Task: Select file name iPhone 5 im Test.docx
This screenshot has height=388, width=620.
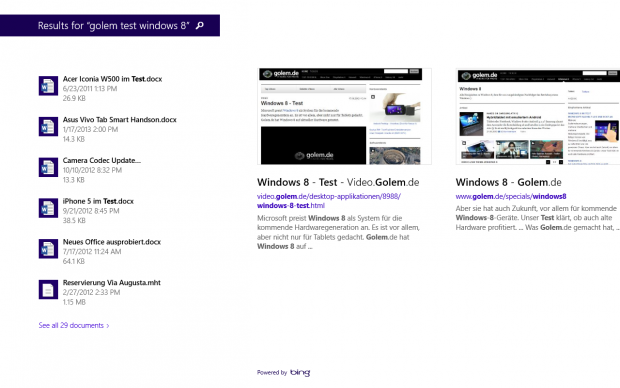Action: pyautogui.click(x=98, y=201)
